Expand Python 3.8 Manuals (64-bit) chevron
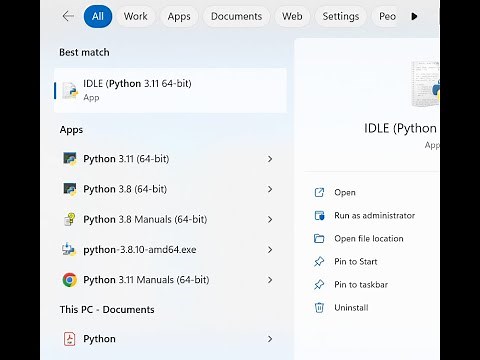 [270, 219]
